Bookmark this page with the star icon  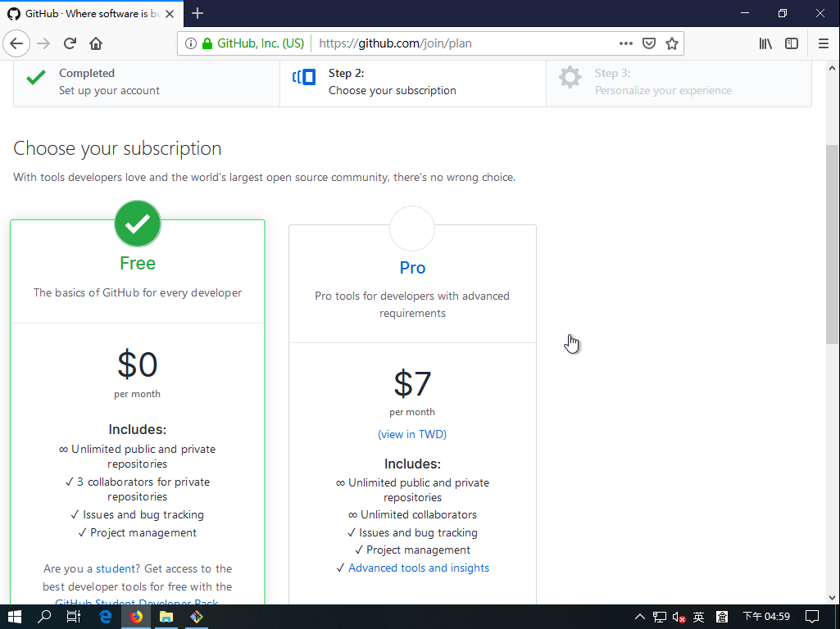672,43
